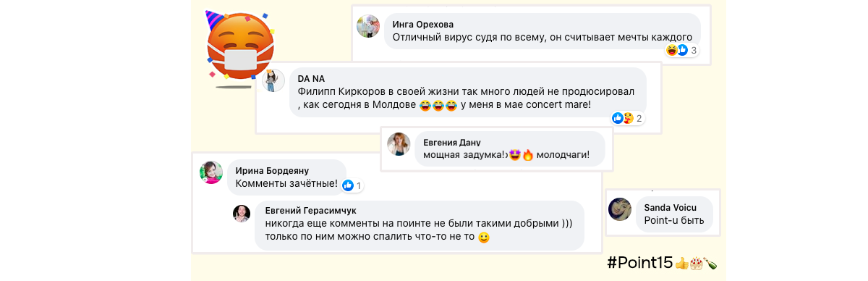Screen dimensions: 868x281
Task: Click the reaction icons with count 3
Action: coord(681,50)
